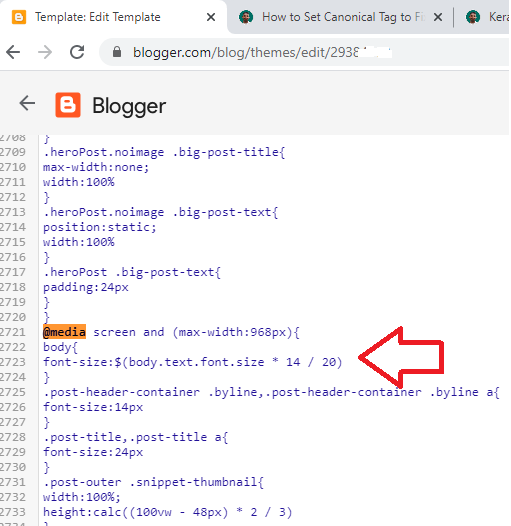Viewport: 511px width, 526px height.
Task: Click the browser back arrow button
Action: click(x=13, y=52)
